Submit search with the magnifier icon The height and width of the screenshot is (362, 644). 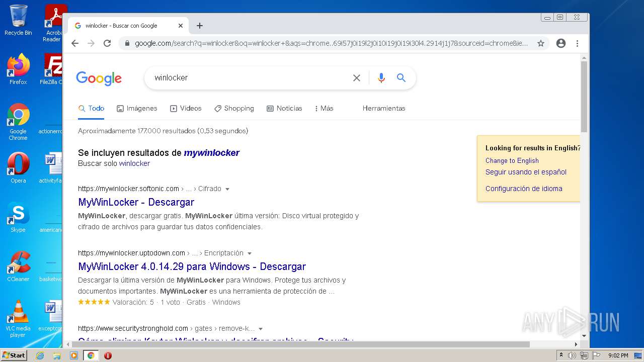(x=401, y=78)
